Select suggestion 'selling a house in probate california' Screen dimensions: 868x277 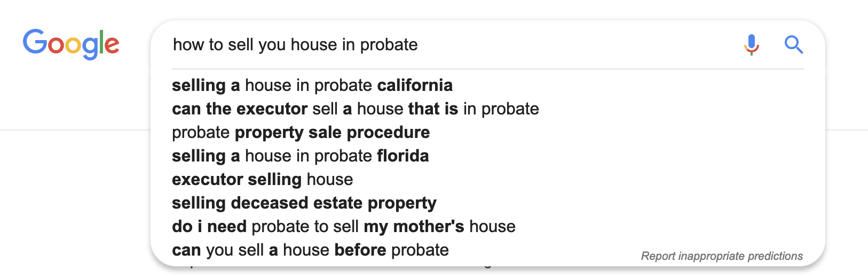[487, 86]
